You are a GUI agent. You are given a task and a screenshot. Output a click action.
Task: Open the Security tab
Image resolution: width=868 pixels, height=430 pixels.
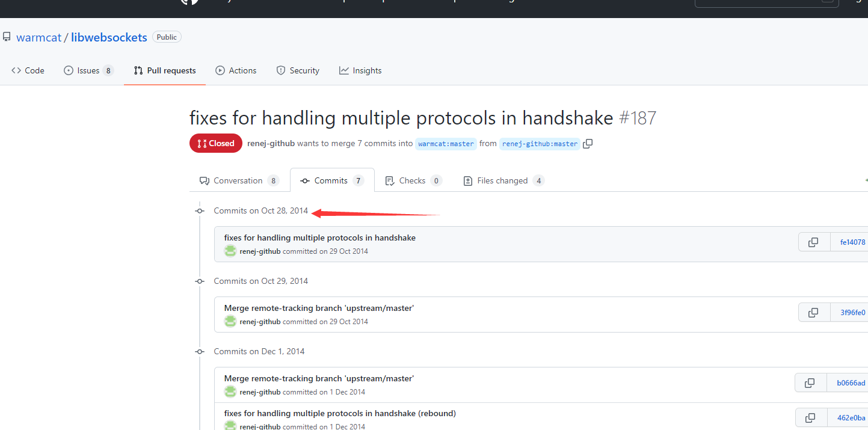[x=298, y=70]
